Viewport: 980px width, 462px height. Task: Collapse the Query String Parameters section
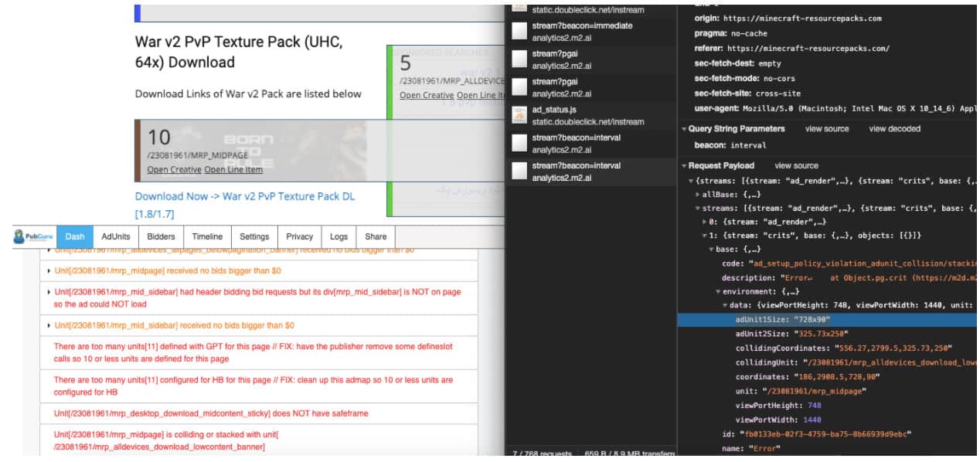[x=683, y=129]
